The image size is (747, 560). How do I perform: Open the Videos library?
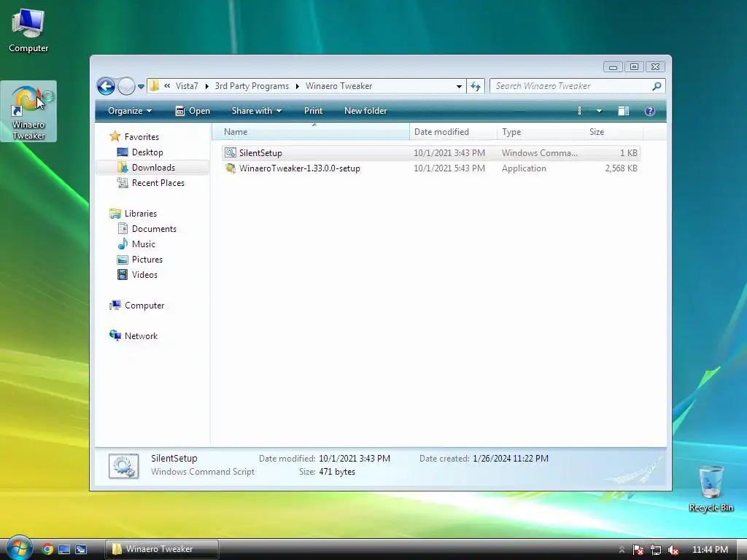tap(144, 275)
